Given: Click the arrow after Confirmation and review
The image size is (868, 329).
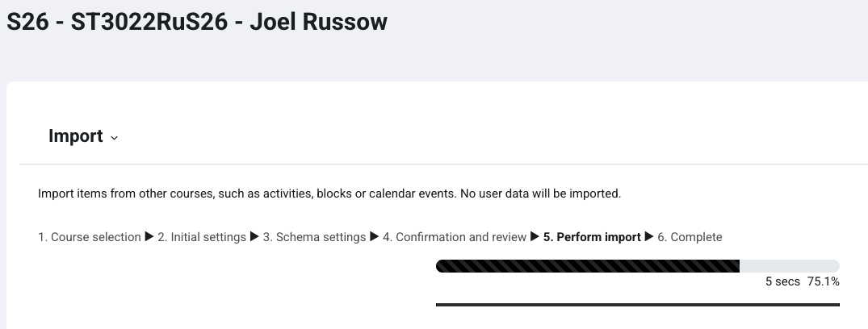Looking at the screenshot, I should tap(535, 237).
